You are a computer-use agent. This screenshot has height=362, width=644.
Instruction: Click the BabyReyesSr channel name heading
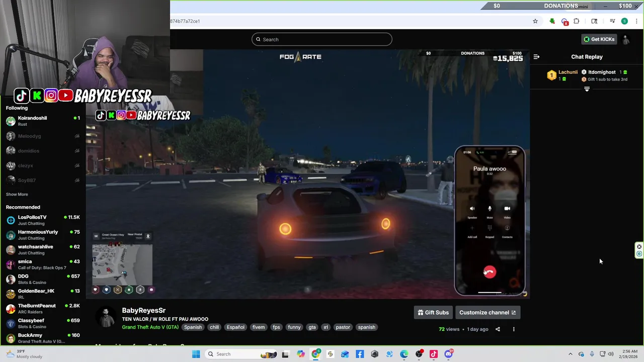click(143, 311)
